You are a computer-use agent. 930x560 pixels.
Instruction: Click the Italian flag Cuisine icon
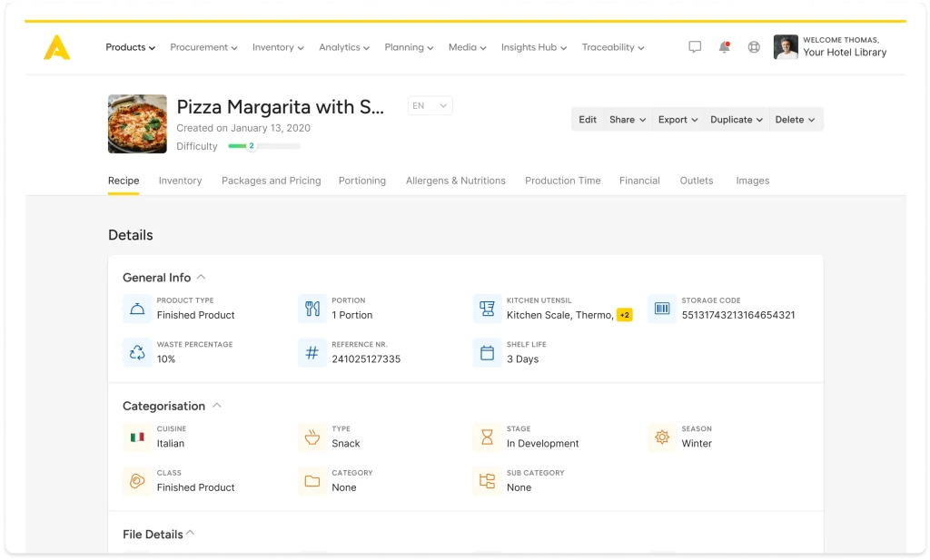click(x=137, y=437)
